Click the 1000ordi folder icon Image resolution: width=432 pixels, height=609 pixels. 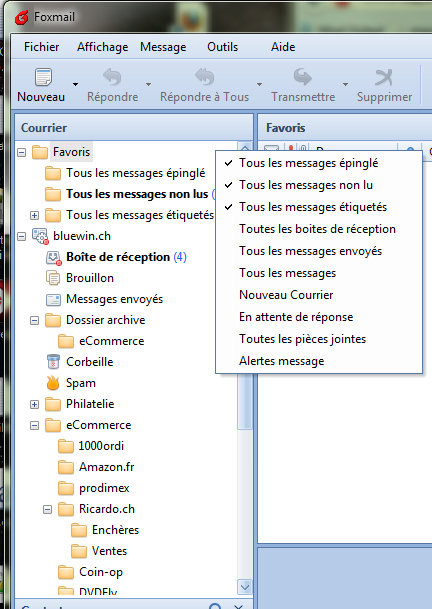click(x=66, y=446)
